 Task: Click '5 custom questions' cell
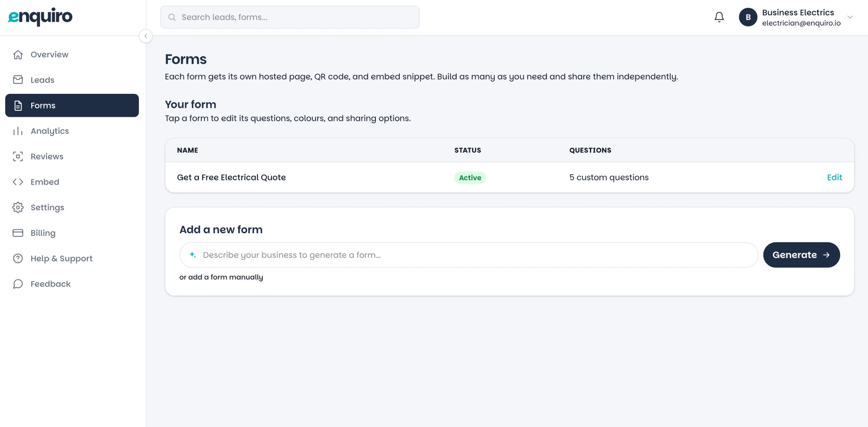609,177
